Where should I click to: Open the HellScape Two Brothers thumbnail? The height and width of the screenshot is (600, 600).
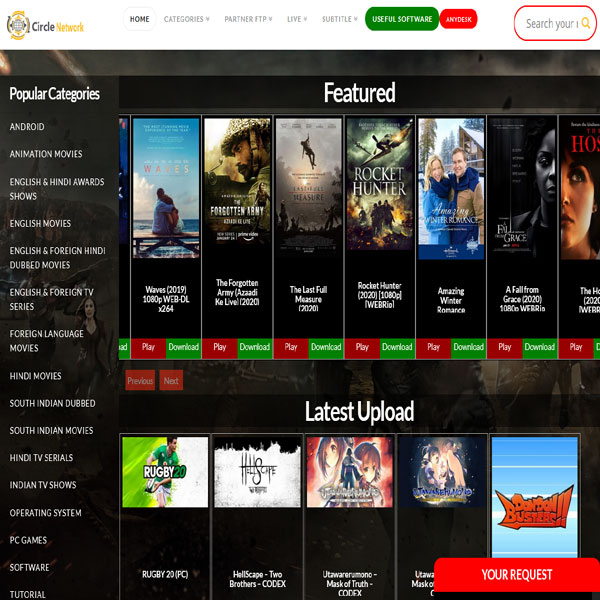(257, 471)
